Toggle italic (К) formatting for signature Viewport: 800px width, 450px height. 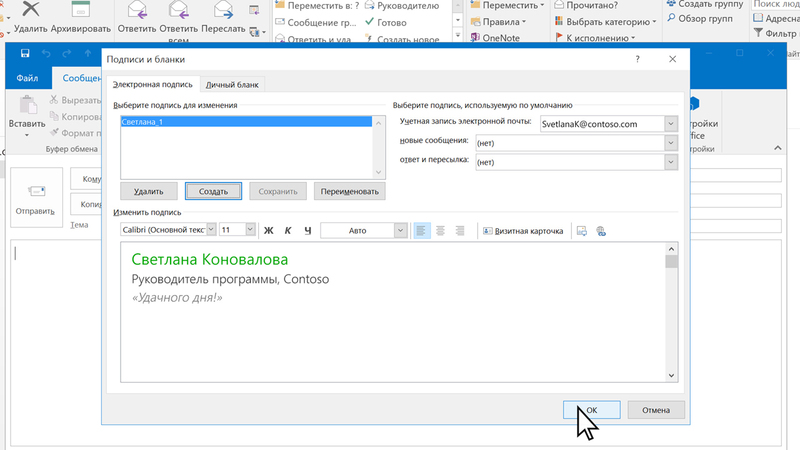coord(288,230)
